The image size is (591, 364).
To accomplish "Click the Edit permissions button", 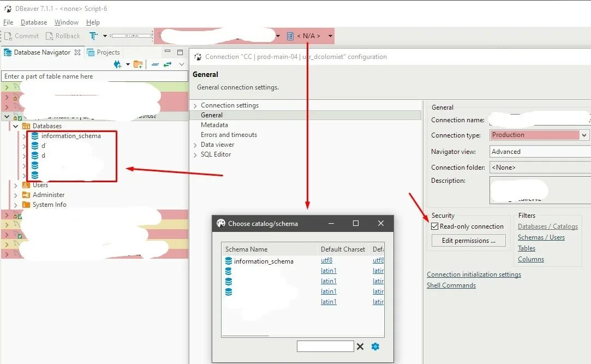I will click(x=469, y=241).
